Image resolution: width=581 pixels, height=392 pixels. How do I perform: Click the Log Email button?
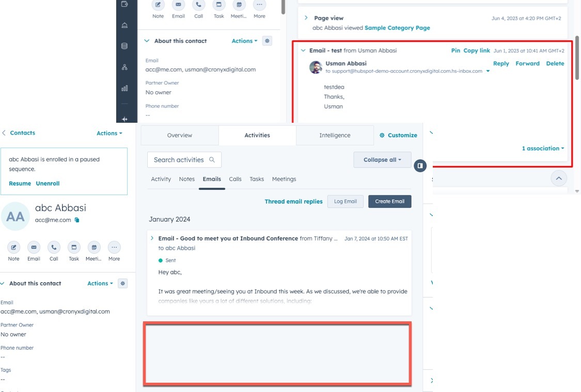point(346,201)
